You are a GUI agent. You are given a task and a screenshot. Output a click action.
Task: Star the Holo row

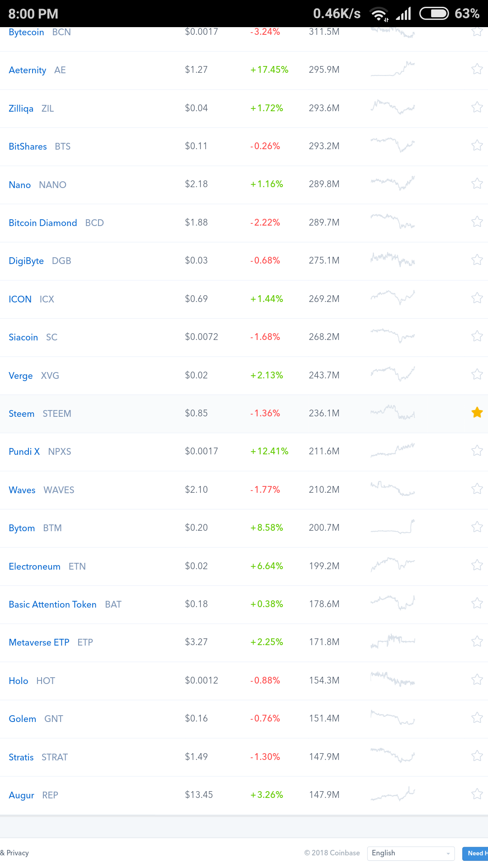pyautogui.click(x=477, y=680)
